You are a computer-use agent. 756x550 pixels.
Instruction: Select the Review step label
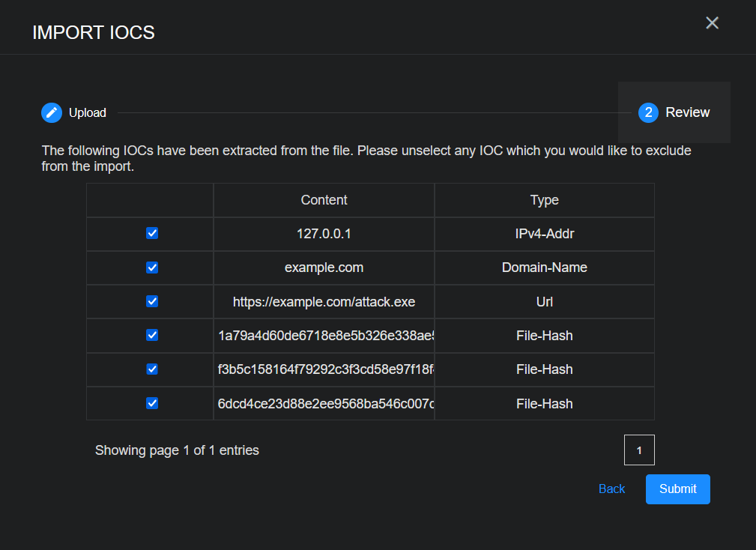click(x=687, y=112)
